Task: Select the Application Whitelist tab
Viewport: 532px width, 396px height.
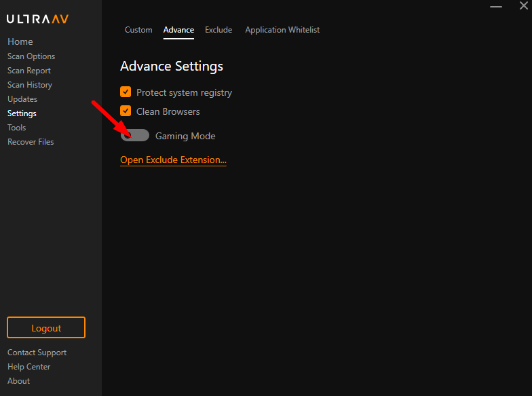Action: 282,30
